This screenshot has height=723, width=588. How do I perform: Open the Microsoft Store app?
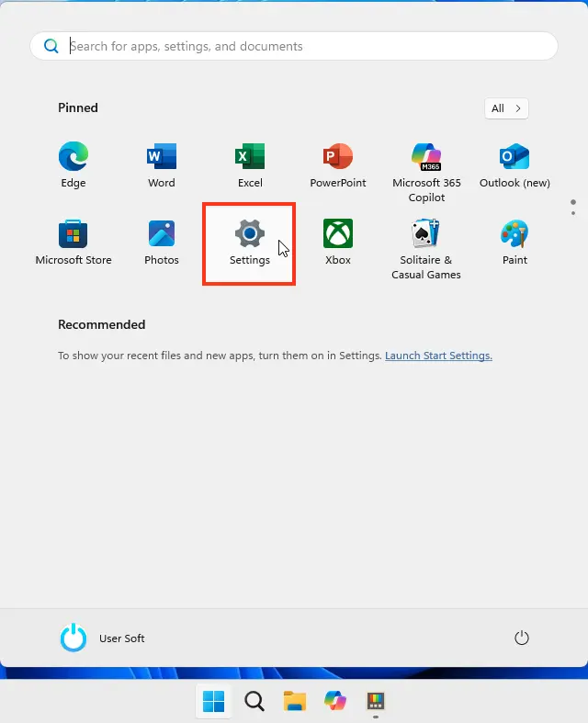pyautogui.click(x=73, y=243)
